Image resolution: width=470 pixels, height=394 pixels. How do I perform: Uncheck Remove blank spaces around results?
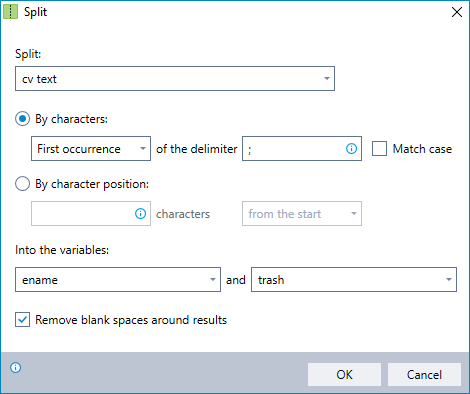point(22,319)
